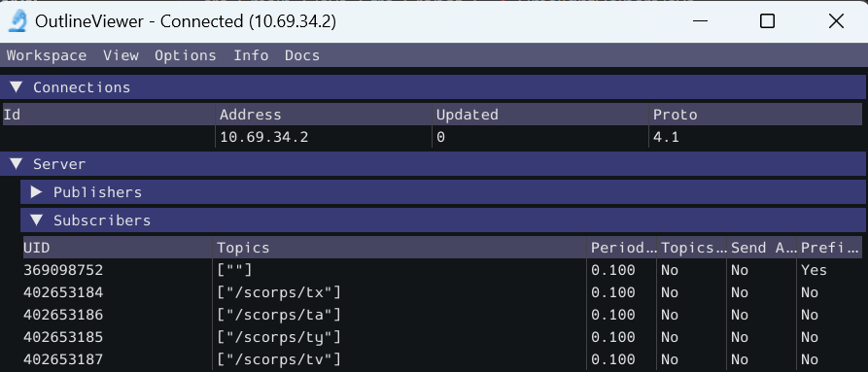Select the subscriber with UID 369098752
Screen dimensions: 868x372
point(442,270)
